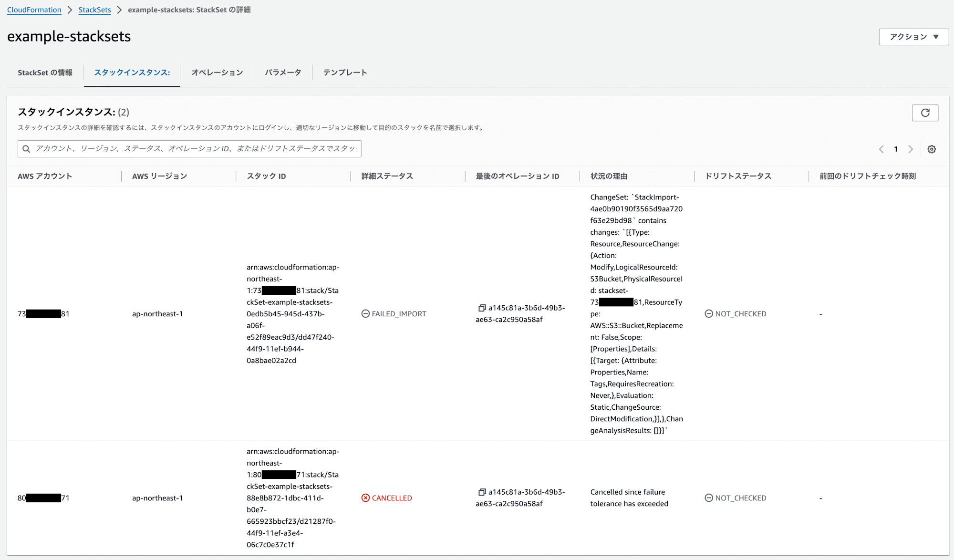The width and height of the screenshot is (954, 560).
Task: Click breadcrumb text 'example-stacksets: StackSet の詳細'
Action: click(x=189, y=10)
